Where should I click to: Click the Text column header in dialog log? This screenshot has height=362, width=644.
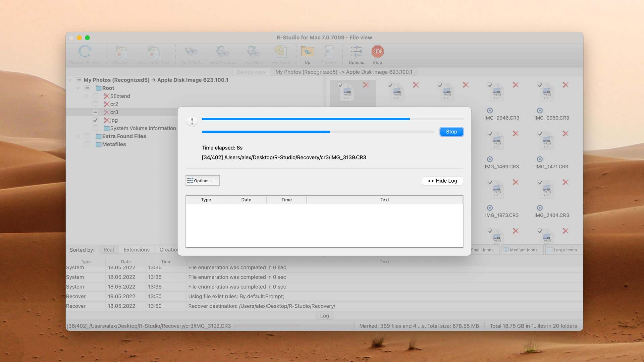385,200
